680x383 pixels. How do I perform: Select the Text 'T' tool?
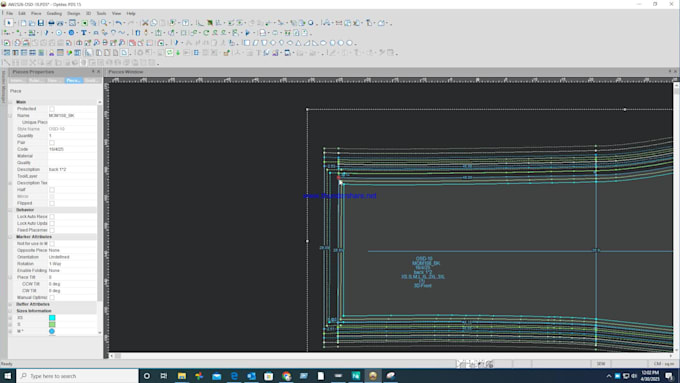click(84, 33)
